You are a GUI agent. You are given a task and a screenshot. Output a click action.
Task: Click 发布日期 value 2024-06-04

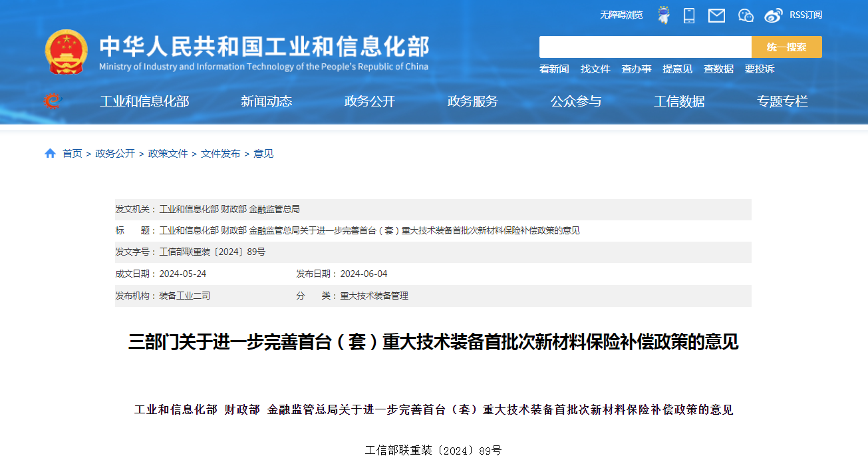[x=364, y=274]
